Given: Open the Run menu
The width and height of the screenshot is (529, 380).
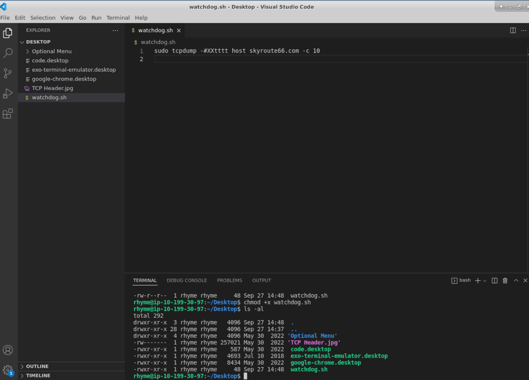Looking at the screenshot, I should [x=96, y=18].
